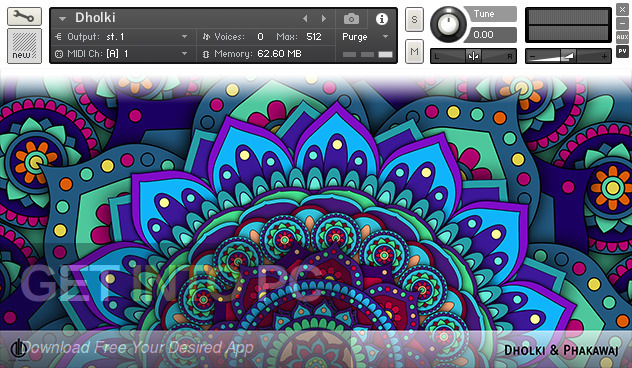
Task: Increase volume with the plus sign
Action: click(x=604, y=57)
